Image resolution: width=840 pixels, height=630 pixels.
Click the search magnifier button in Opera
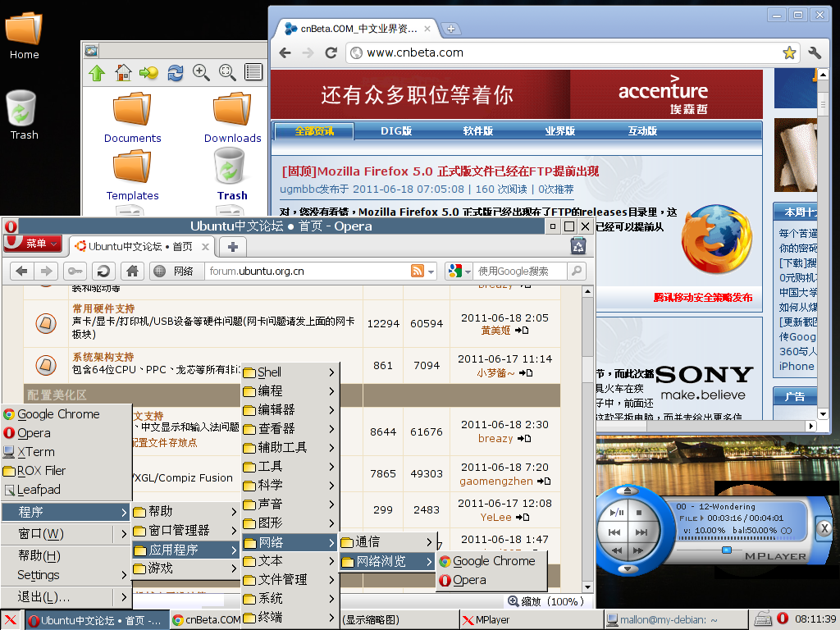[577, 271]
